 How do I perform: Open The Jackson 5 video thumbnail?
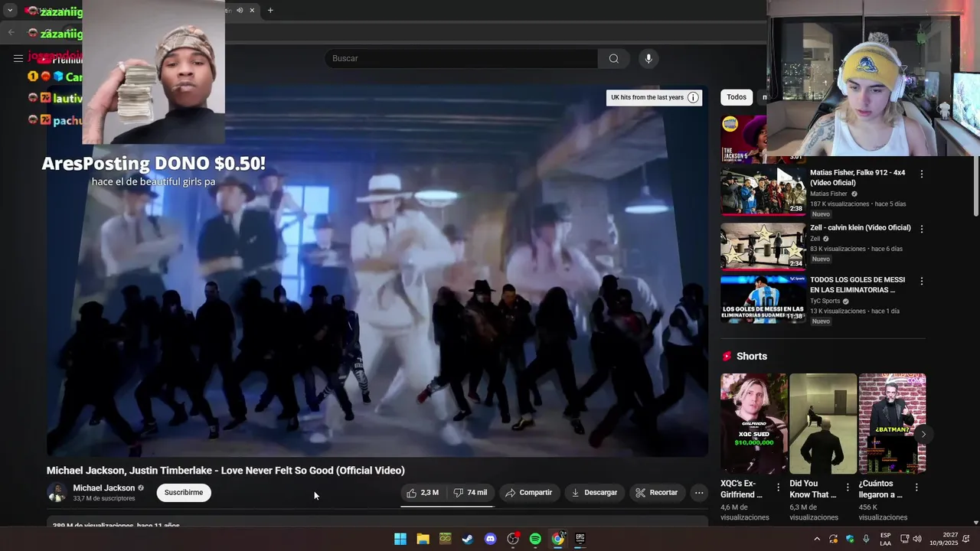pyautogui.click(x=743, y=139)
